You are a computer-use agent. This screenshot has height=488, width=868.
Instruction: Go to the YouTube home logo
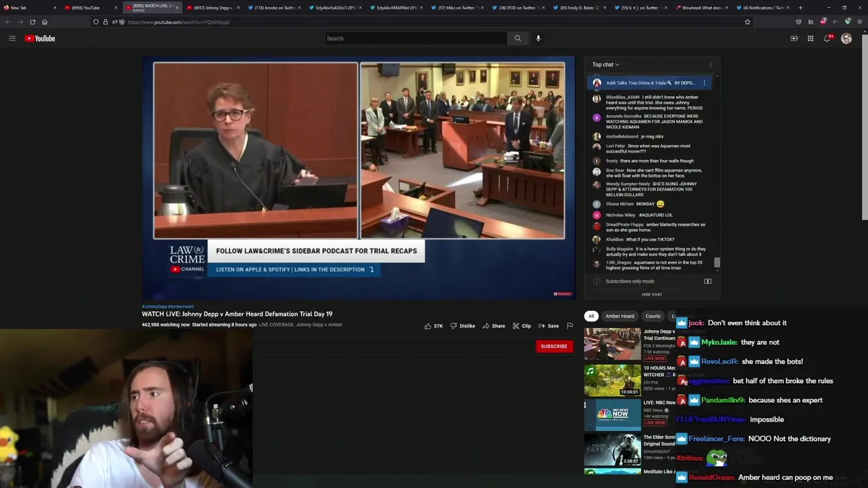[x=40, y=39]
